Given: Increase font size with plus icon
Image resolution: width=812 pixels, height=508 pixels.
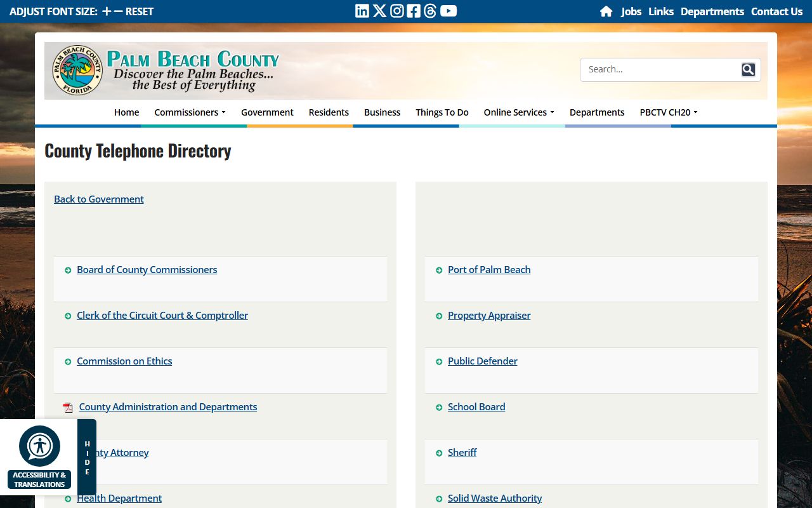Looking at the screenshot, I should pyautogui.click(x=107, y=11).
